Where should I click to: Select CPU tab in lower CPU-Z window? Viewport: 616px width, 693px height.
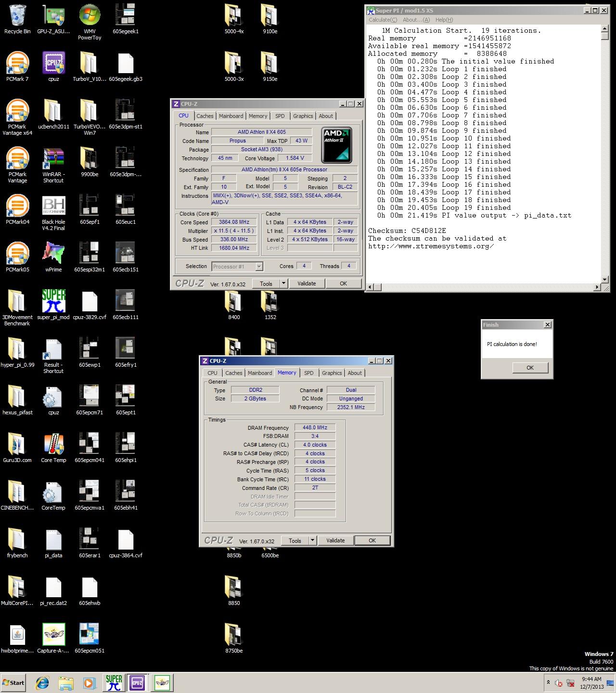(213, 373)
